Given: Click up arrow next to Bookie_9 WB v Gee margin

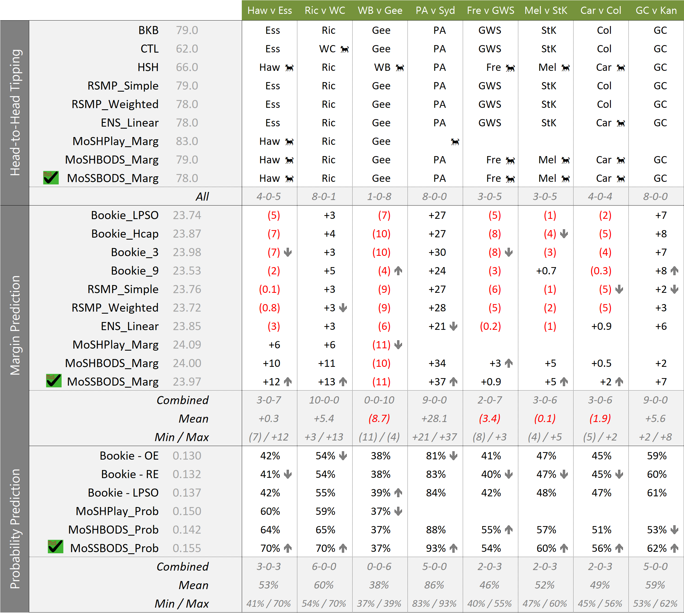Looking at the screenshot, I should (x=398, y=271).
